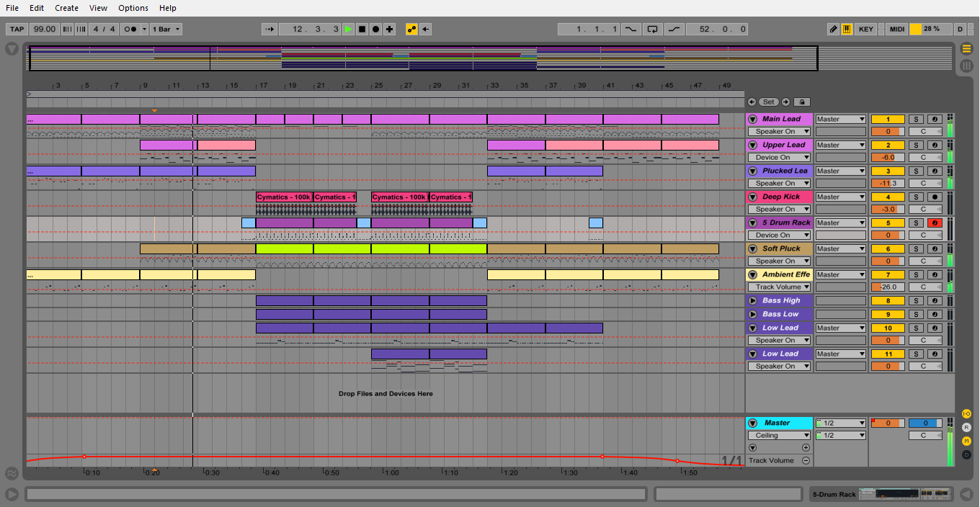980x507 pixels.
Task: Click the KEY map mode button
Action: (x=866, y=29)
